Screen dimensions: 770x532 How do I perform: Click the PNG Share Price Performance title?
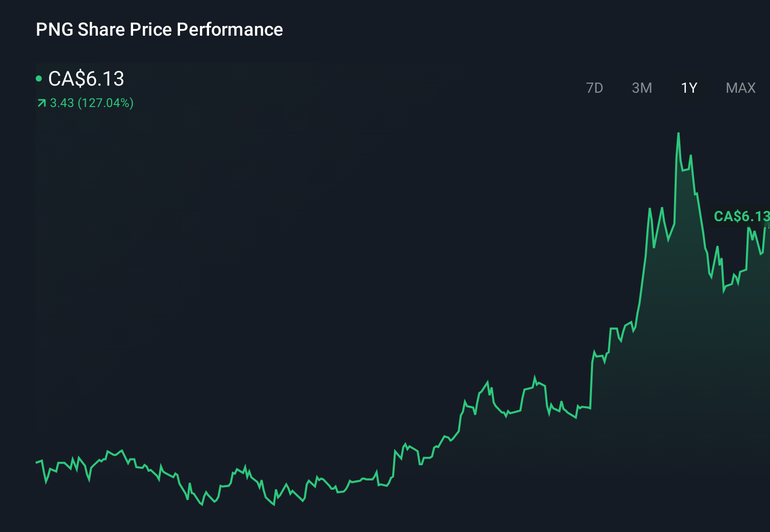point(159,30)
